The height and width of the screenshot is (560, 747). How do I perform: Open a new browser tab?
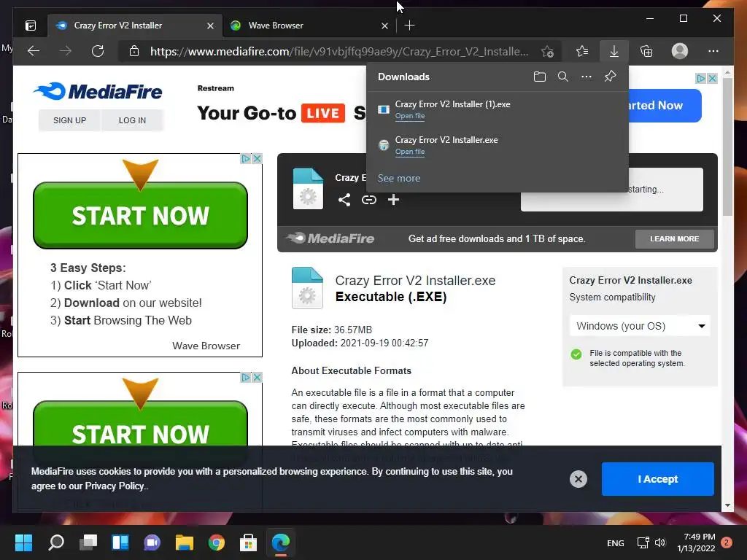[410, 26]
